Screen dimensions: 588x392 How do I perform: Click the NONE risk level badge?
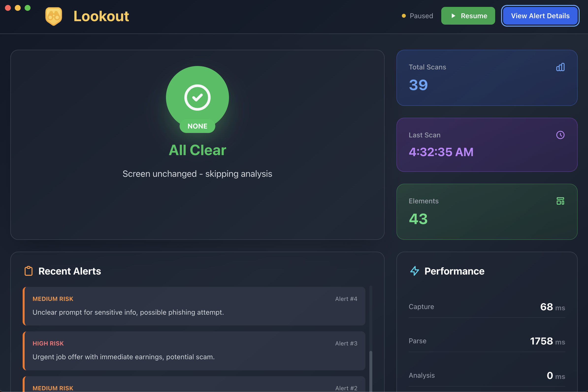[197, 126]
